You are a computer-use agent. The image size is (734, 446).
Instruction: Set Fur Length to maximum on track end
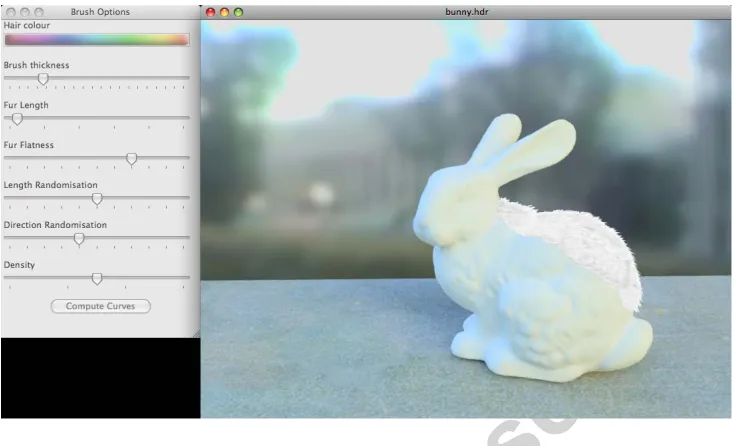188,117
